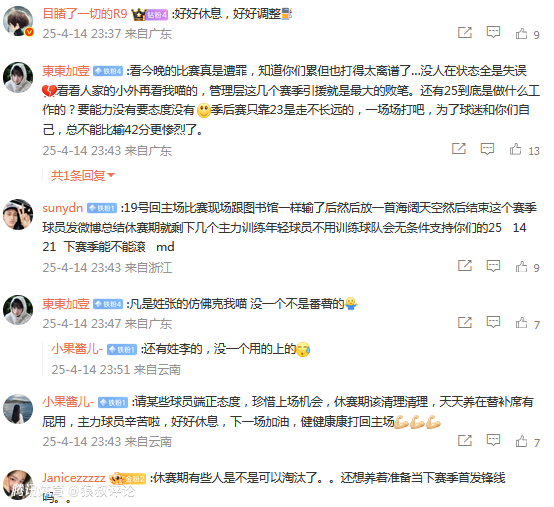View 目睹了一切的R9's avatar
The image size is (554, 507).
tap(18, 21)
